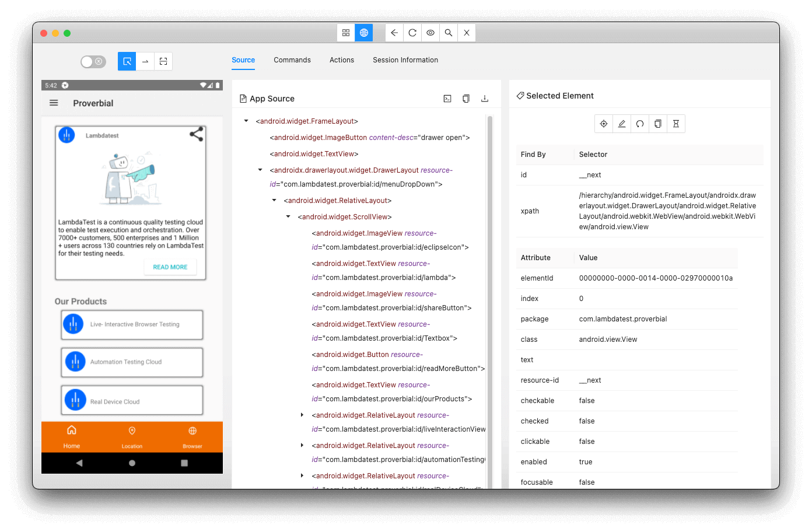Activate swipe by coordinates mode

145,61
